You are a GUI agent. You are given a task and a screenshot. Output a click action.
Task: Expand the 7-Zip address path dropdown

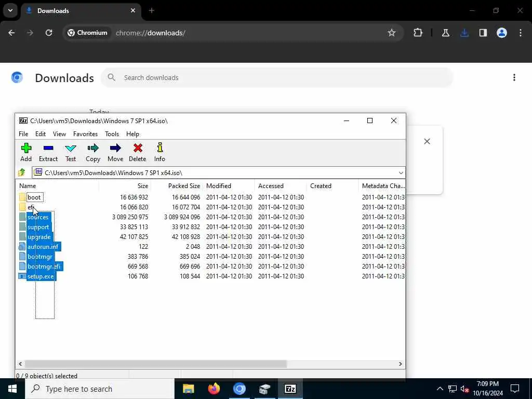pyautogui.click(x=401, y=172)
